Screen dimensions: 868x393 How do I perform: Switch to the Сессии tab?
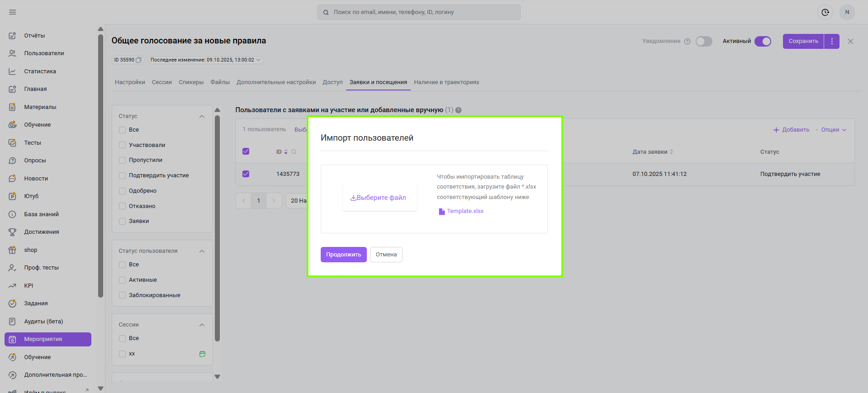point(161,82)
